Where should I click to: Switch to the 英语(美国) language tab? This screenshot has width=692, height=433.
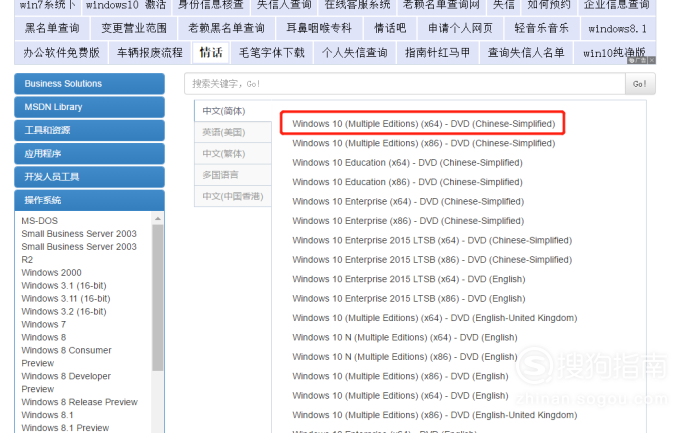coord(233,132)
